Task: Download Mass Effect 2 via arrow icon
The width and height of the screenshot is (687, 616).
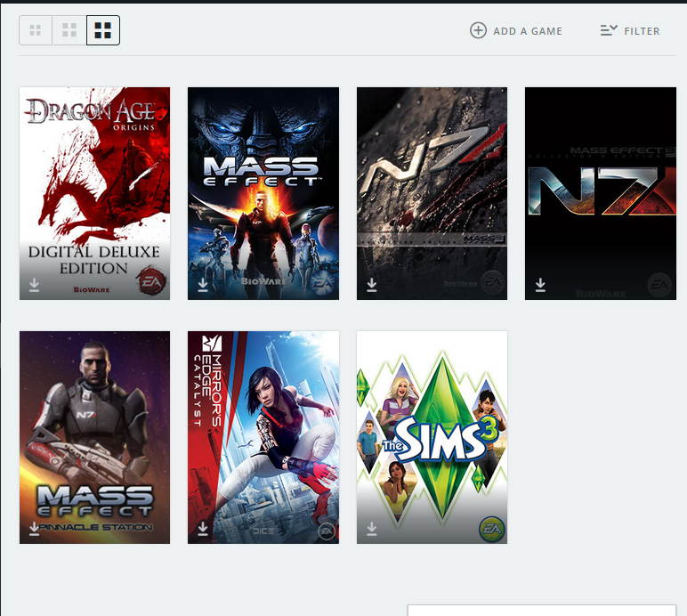Action: tap(372, 285)
